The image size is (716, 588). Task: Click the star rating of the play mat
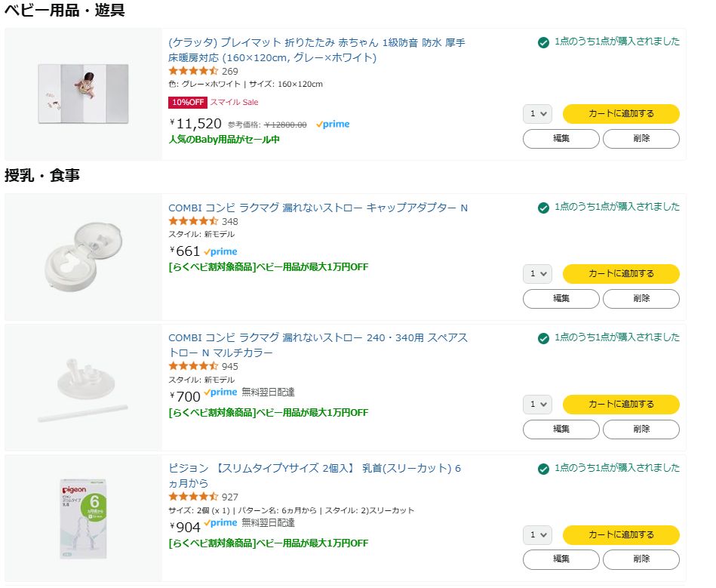tap(193, 71)
